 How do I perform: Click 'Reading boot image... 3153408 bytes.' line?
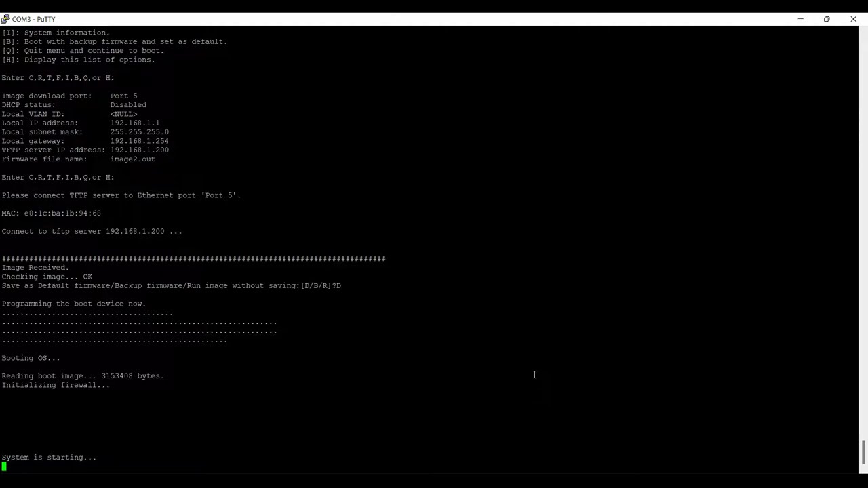[83, 376]
